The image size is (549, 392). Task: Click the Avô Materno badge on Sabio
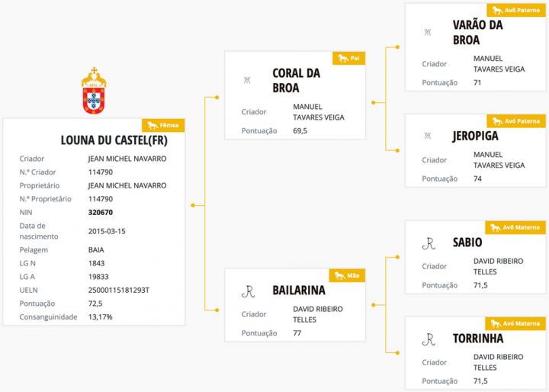[x=515, y=227]
